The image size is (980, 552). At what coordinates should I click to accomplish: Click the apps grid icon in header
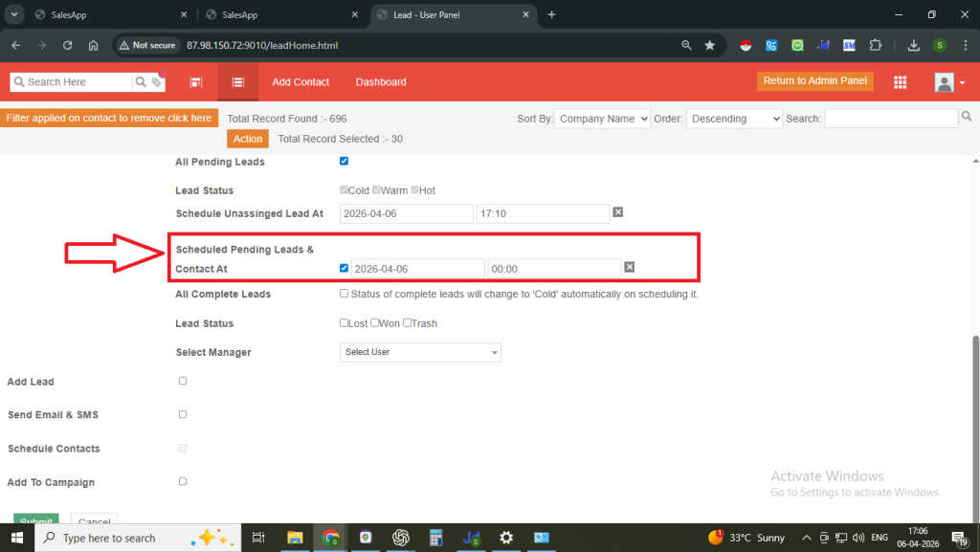(x=900, y=82)
